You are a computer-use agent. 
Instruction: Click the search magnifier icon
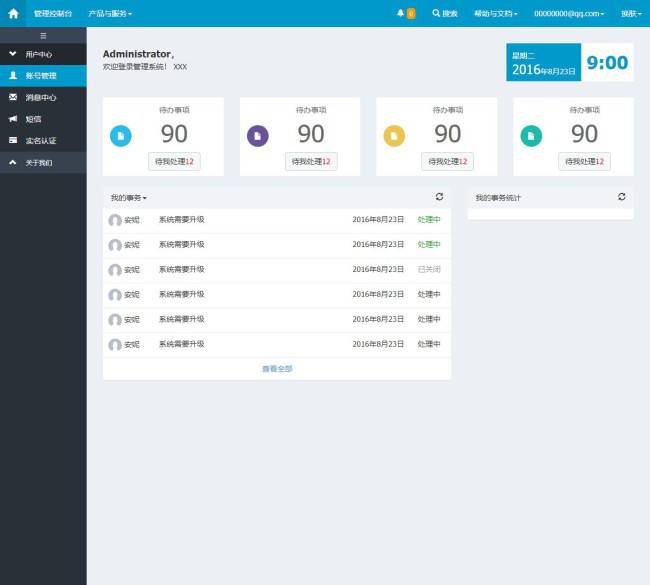click(x=436, y=13)
